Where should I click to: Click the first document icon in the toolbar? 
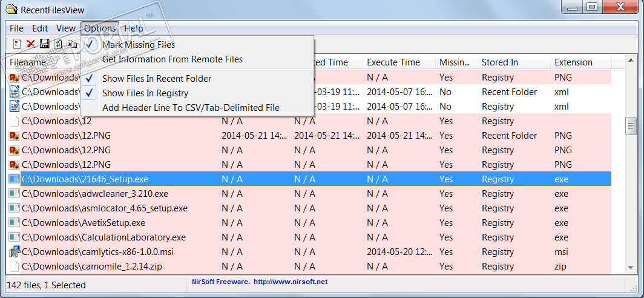tap(18, 44)
